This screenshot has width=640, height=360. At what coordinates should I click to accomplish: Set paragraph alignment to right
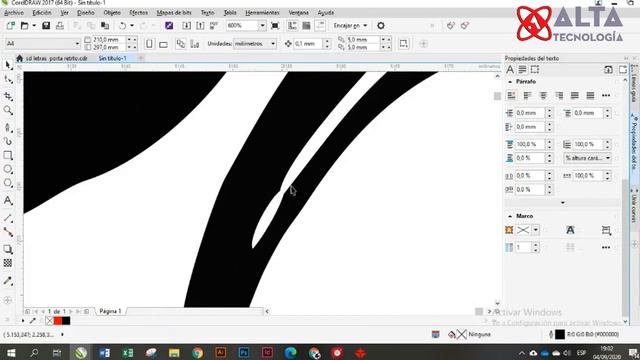[559, 96]
